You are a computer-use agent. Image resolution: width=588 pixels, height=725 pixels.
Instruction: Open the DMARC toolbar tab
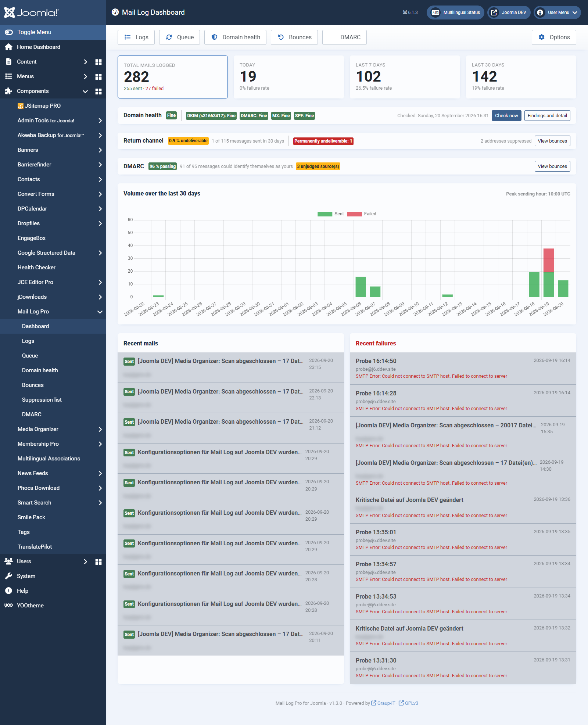point(344,37)
